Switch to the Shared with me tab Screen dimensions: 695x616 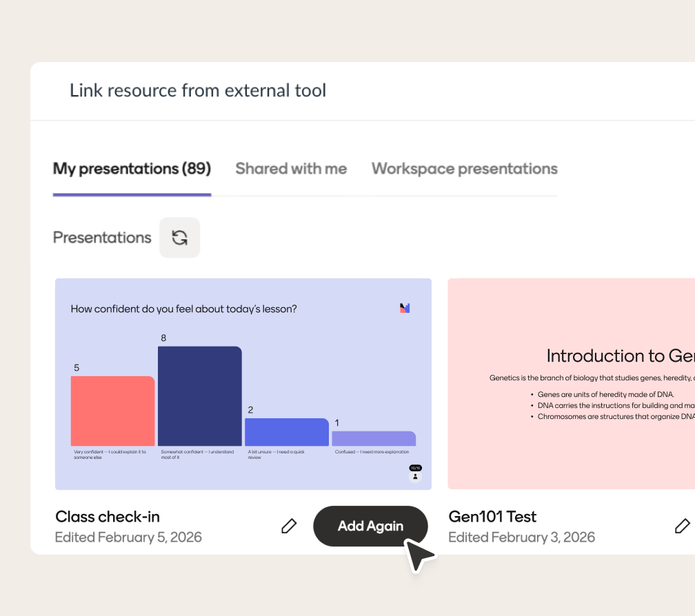pos(291,169)
